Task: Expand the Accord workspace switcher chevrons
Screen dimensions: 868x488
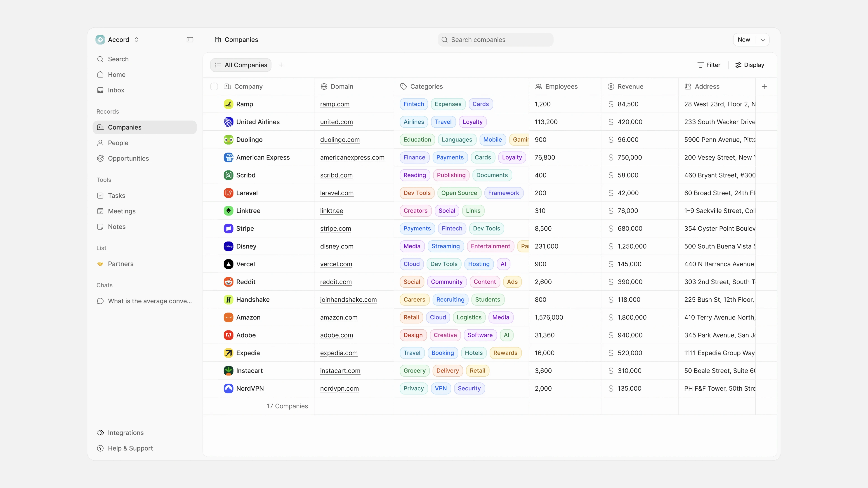Action: [x=137, y=40]
